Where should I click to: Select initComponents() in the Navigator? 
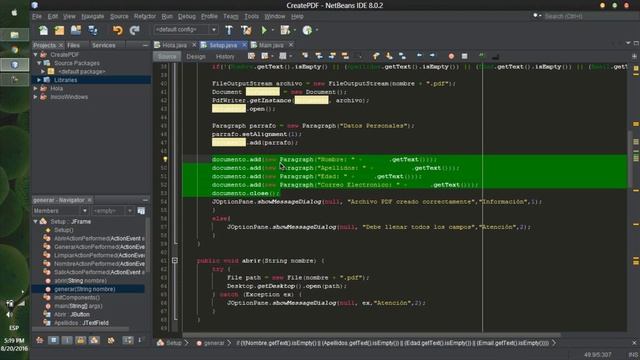77,298
